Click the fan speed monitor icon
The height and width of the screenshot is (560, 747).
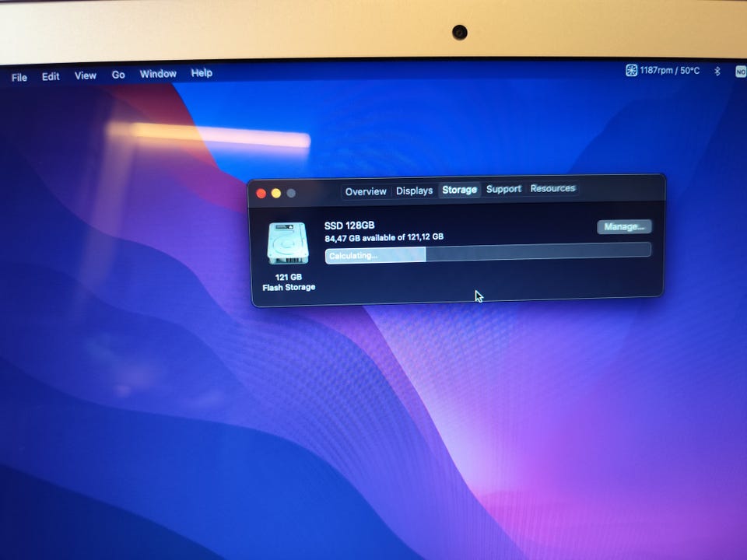coord(631,71)
